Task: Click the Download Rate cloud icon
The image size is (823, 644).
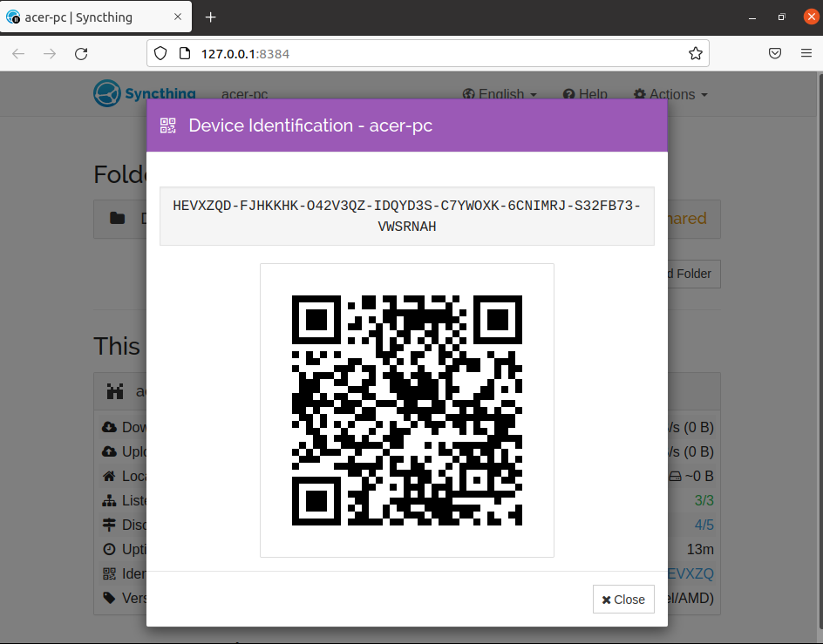Action: 109,427
